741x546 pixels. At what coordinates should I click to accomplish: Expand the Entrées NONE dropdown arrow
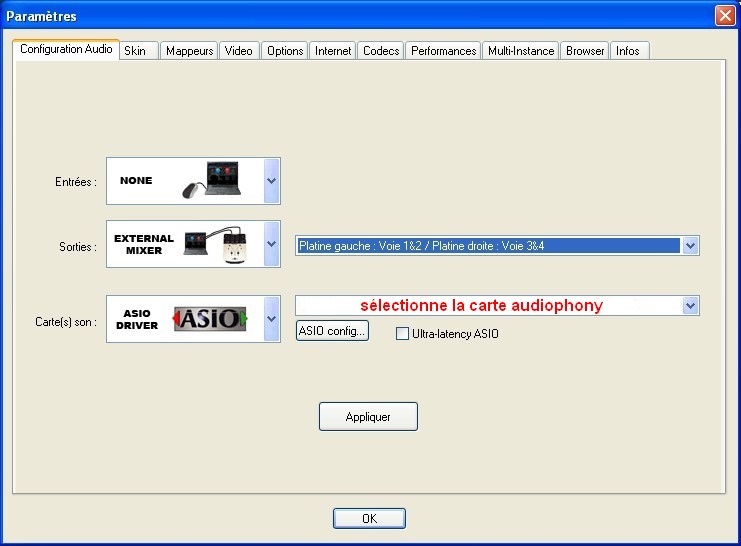271,181
